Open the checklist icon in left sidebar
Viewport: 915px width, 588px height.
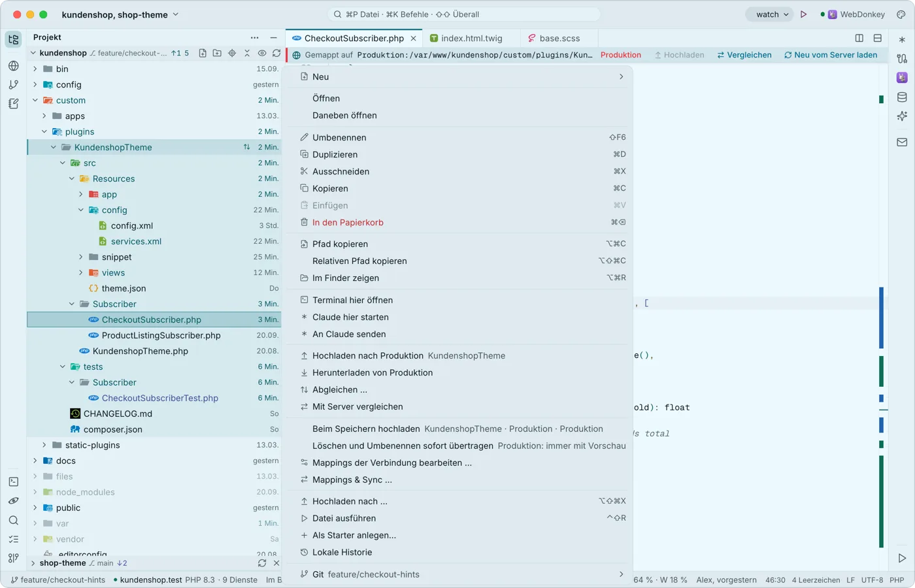click(14, 539)
